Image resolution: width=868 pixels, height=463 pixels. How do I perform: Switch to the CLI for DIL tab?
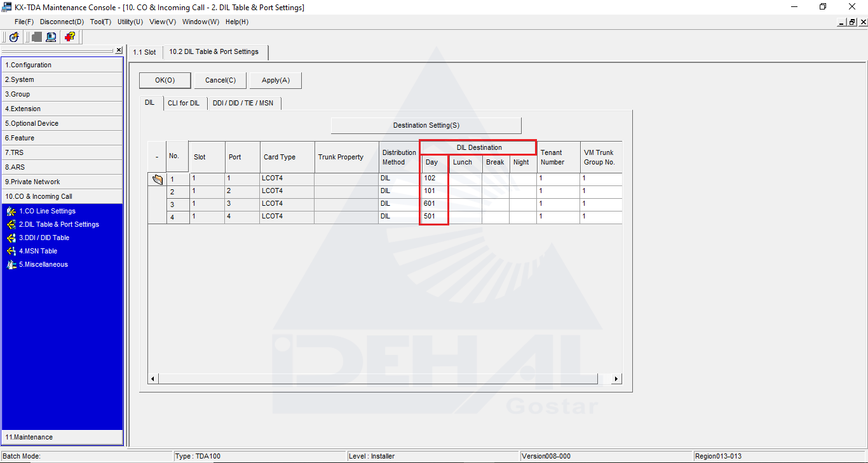[184, 103]
